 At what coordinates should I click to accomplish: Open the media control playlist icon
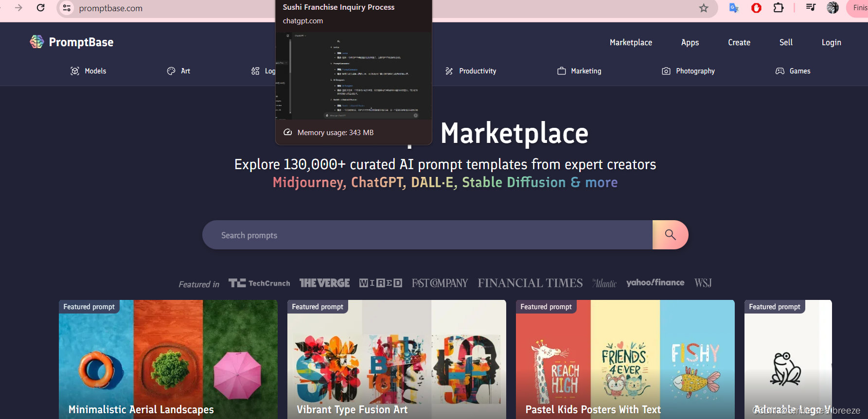811,7
